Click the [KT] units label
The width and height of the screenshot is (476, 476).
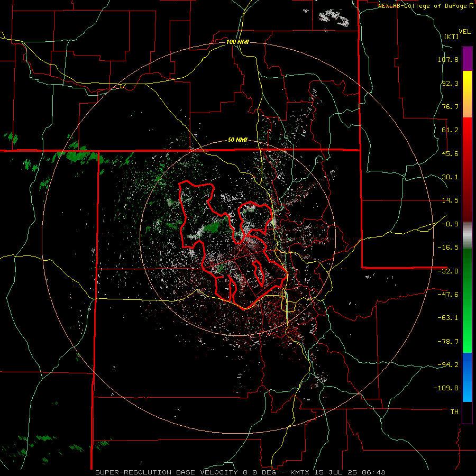coord(452,36)
